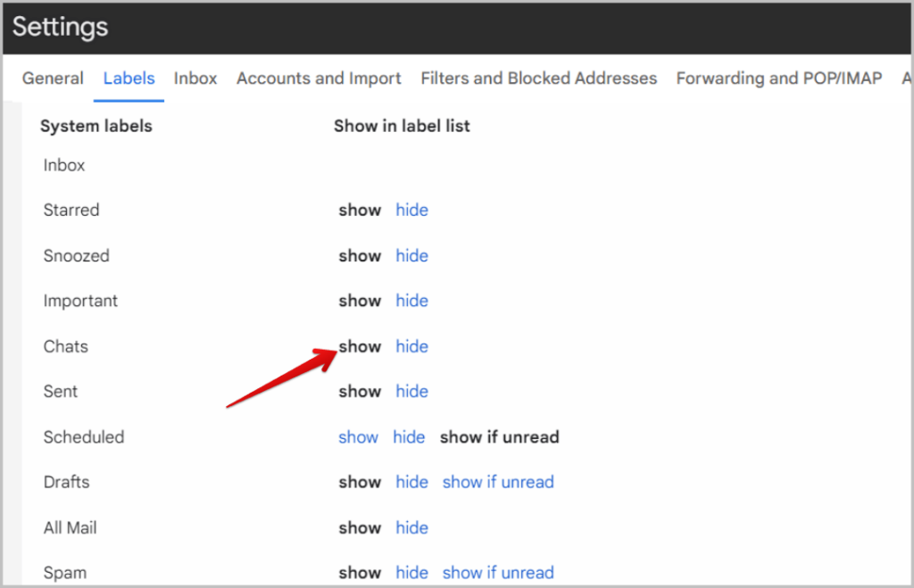Image resolution: width=914 pixels, height=588 pixels.
Task: Click the Starred system label name
Action: [71, 210]
